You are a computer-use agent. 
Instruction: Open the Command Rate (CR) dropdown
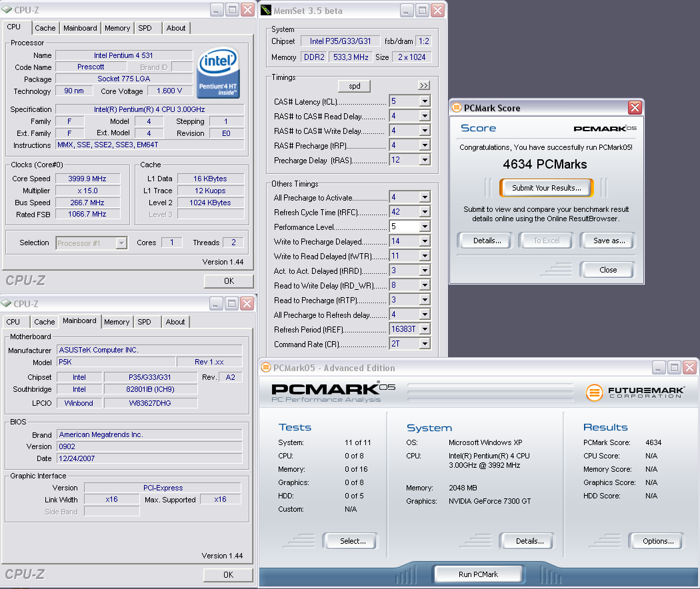pyautogui.click(x=425, y=344)
